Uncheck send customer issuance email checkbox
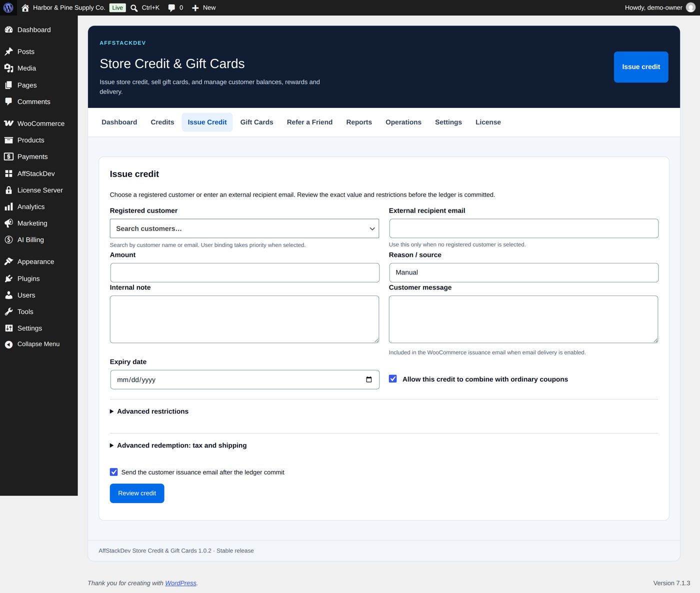Screen dimensions: 700x593 click(x=114, y=472)
